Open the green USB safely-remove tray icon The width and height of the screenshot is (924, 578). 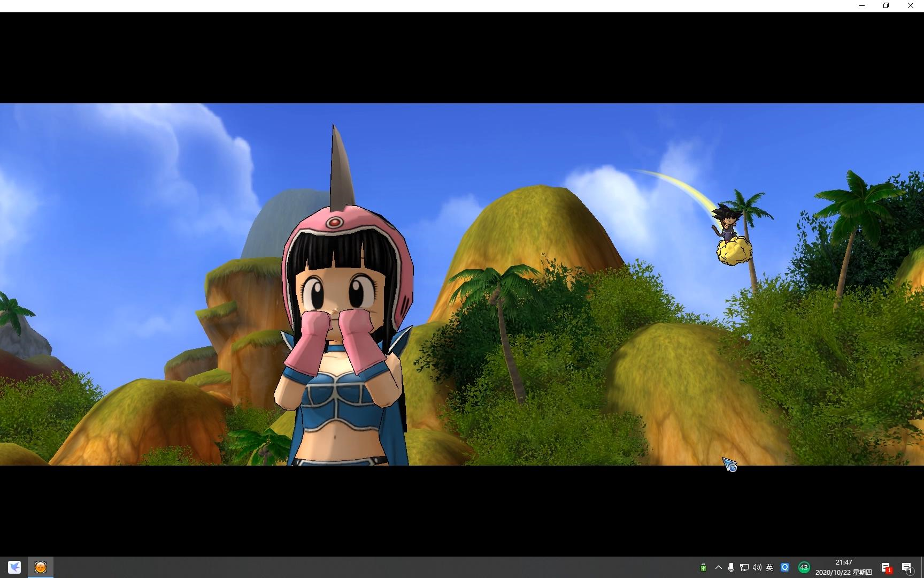pos(703,567)
